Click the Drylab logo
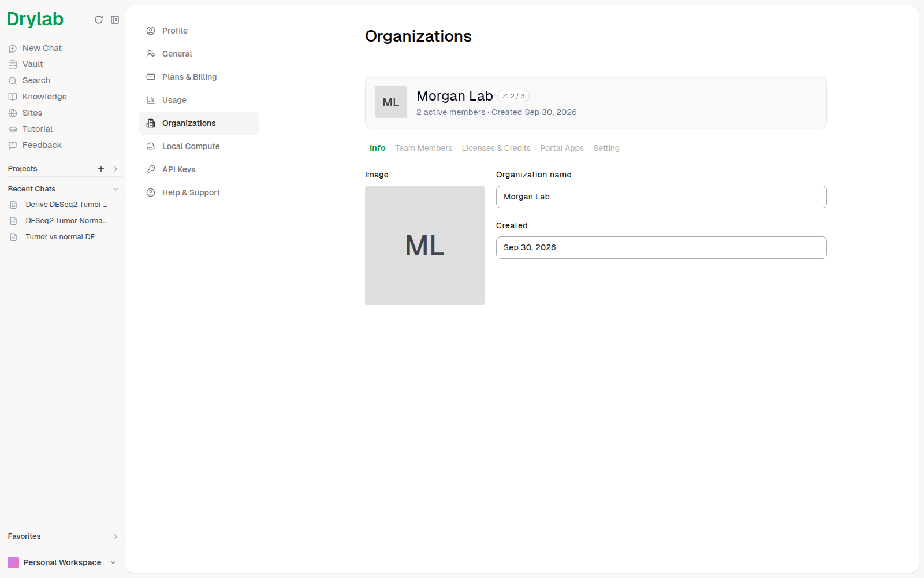The width and height of the screenshot is (924, 578). tap(35, 20)
